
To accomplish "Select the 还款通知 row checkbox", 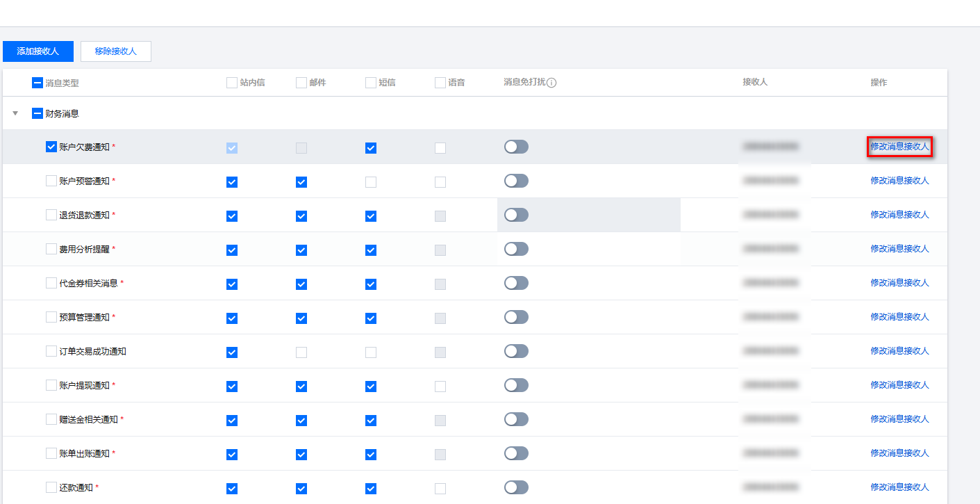I will click(51, 487).
